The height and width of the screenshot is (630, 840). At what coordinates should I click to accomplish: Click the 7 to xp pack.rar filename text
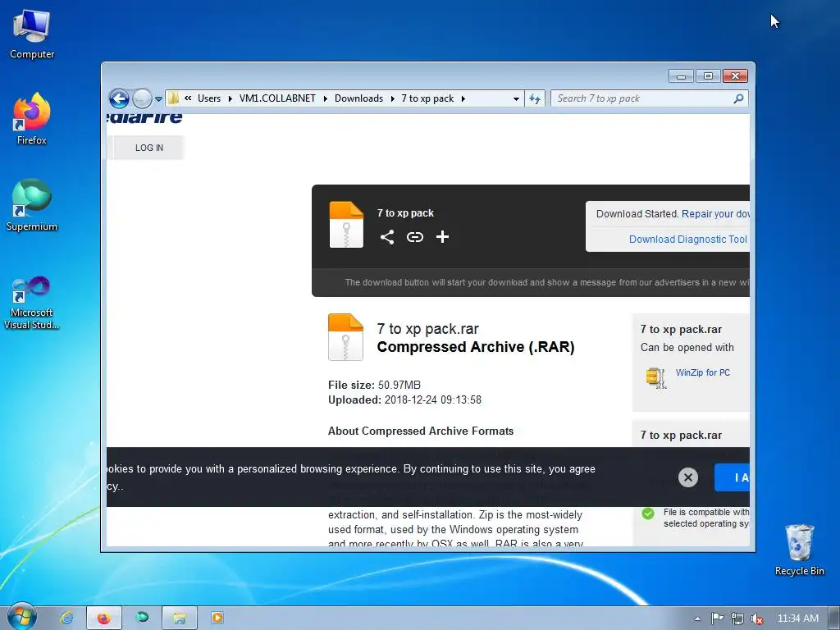[x=427, y=329]
